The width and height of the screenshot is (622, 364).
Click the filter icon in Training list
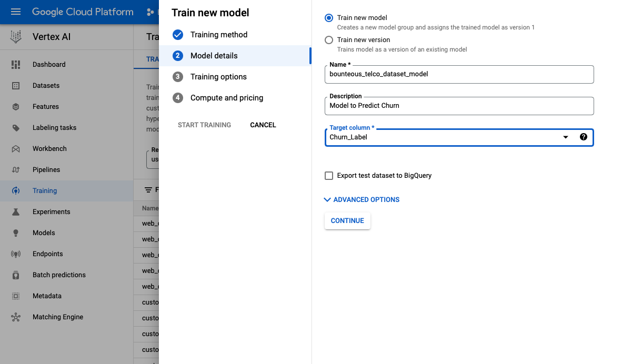[x=148, y=190]
